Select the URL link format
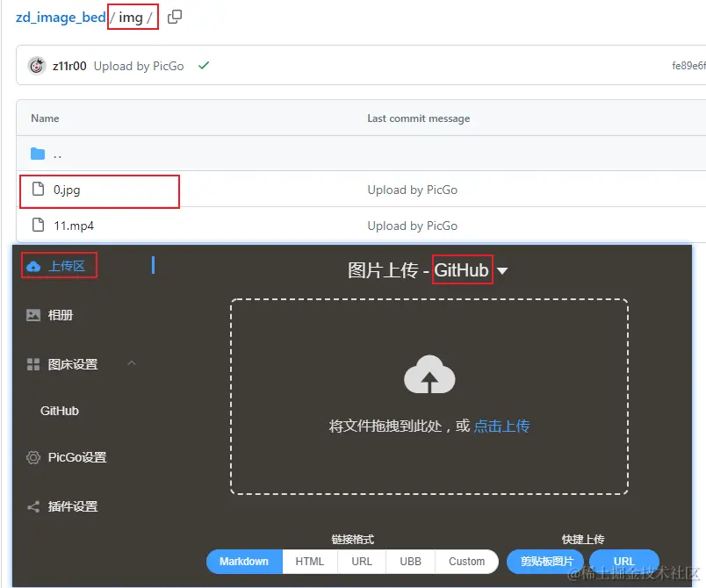 362,562
